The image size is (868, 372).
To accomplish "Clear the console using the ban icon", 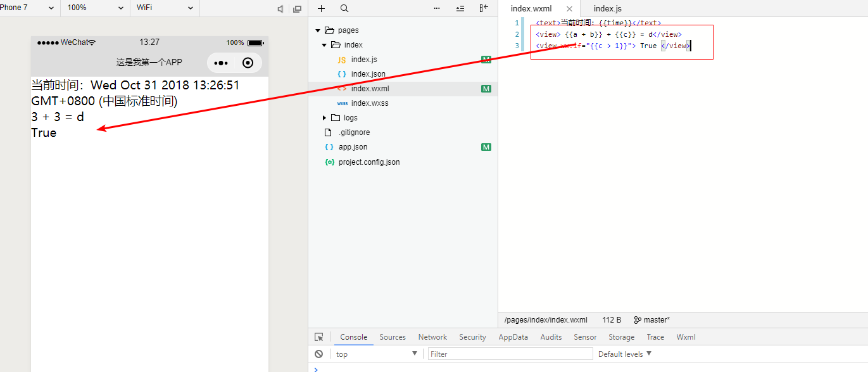I will tap(319, 354).
